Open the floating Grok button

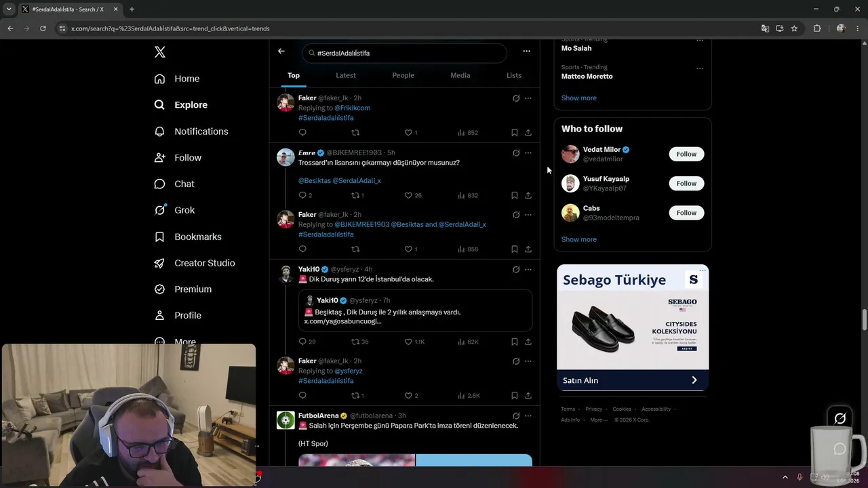click(840, 419)
